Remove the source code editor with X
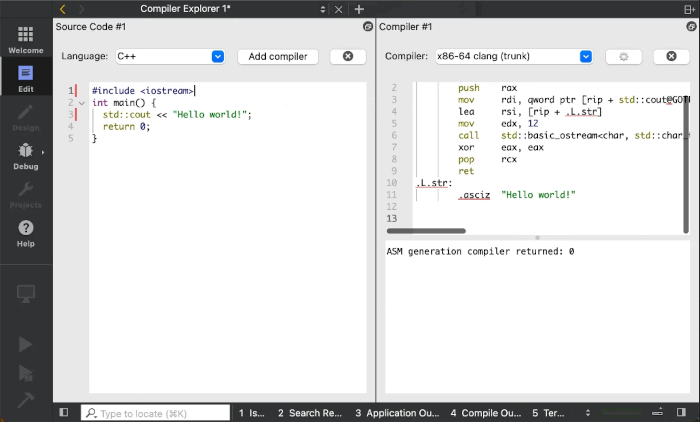Screen dimensions: 700x422 [x=348, y=57]
